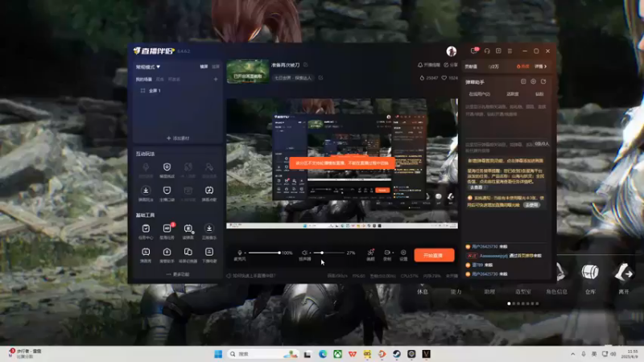Open Steam icon on taskbar
This screenshot has width=644, height=362.
(397, 354)
